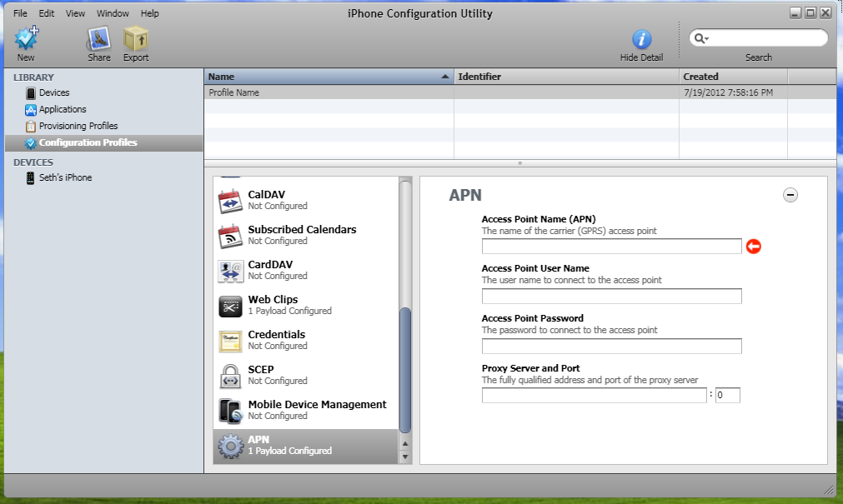Image resolution: width=843 pixels, height=504 pixels.
Task: Click the Hide Detail info icon
Action: coord(641,39)
